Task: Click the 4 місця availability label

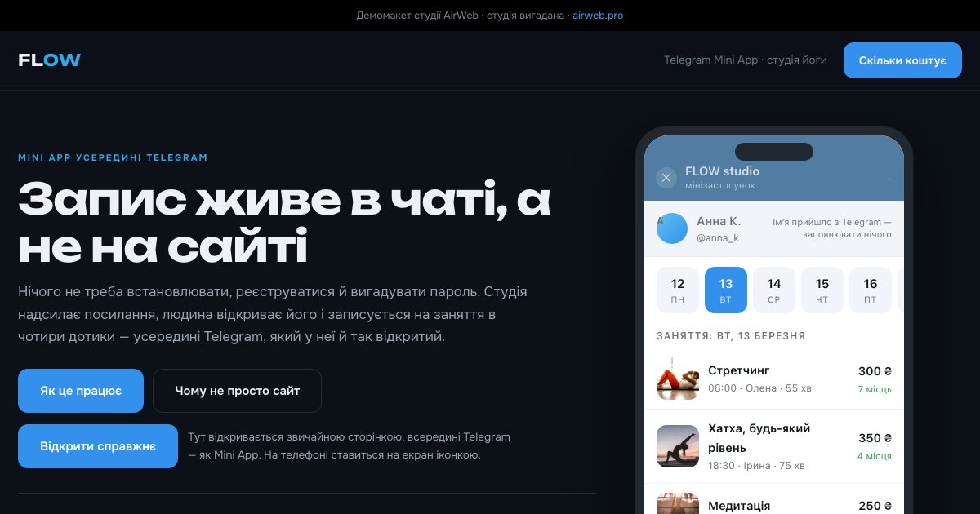Action: click(x=875, y=456)
